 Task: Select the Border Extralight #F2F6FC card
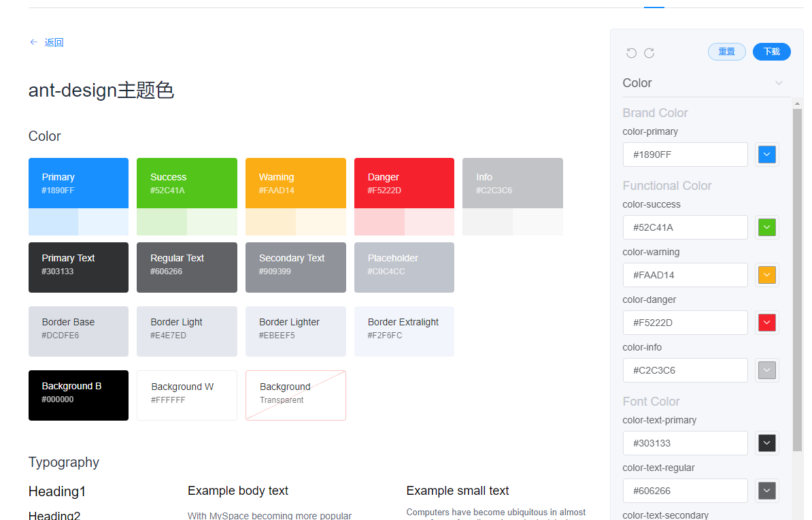click(x=404, y=331)
